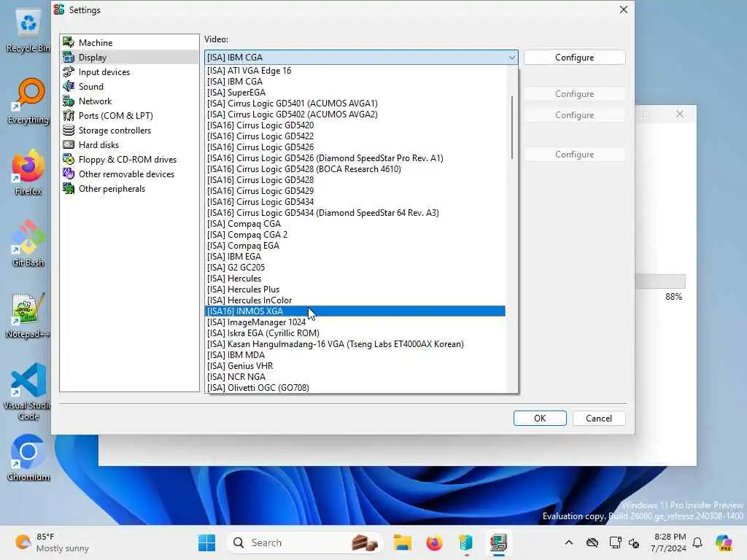
Task: Click the 86Box taskbar icon
Action: [498, 542]
